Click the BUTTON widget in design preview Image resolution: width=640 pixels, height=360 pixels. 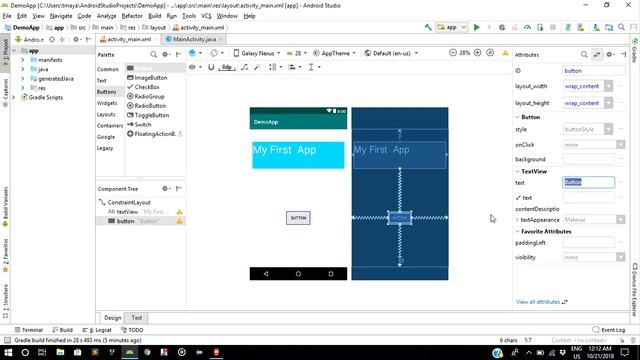[298, 218]
